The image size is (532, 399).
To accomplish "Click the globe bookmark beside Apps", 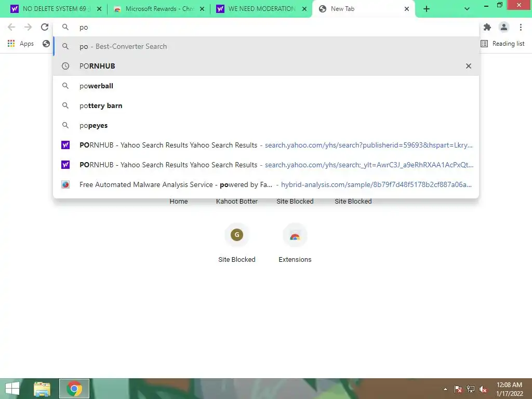I will [x=46, y=44].
